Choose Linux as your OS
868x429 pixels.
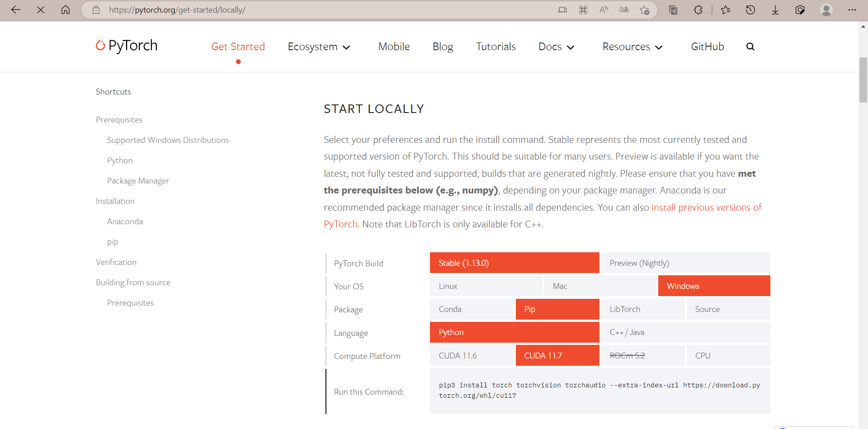[486, 286]
